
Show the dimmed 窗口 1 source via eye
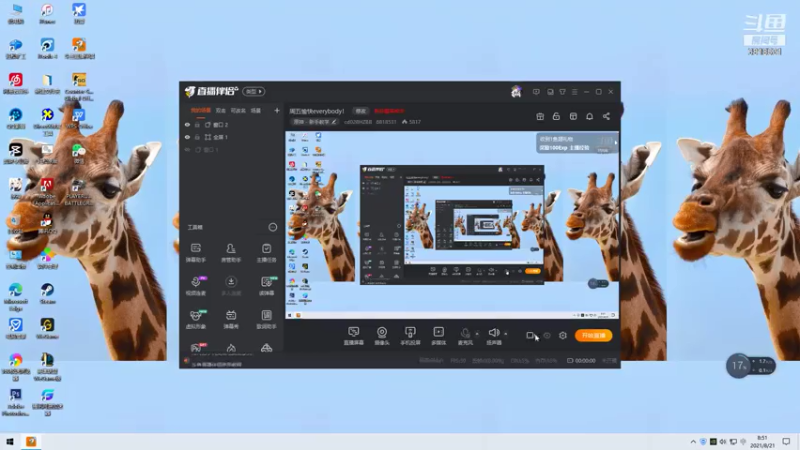pos(187,150)
